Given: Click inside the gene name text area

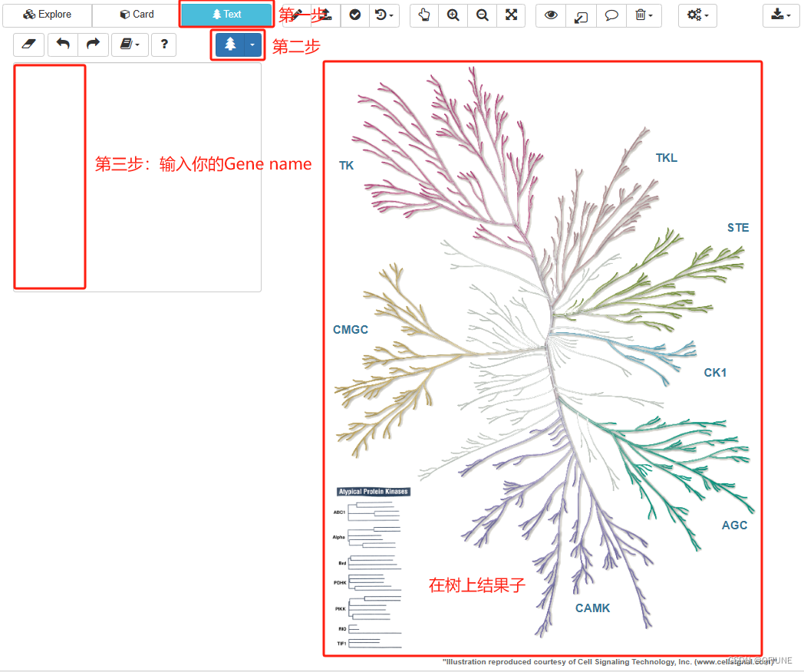Looking at the screenshot, I should pyautogui.click(x=137, y=177).
